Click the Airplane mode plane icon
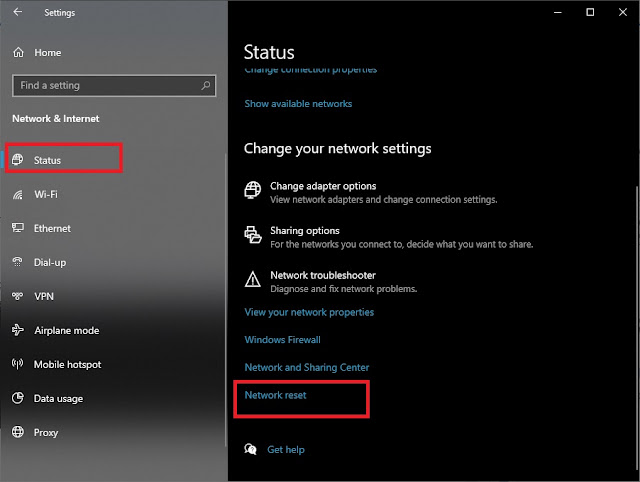Image resolution: width=640 pixels, height=482 pixels. coord(18,330)
